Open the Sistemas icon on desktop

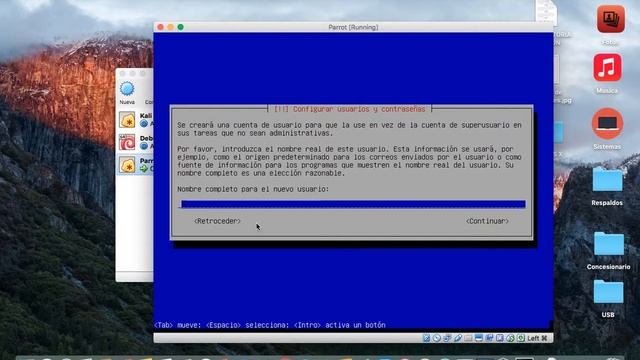click(x=607, y=123)
